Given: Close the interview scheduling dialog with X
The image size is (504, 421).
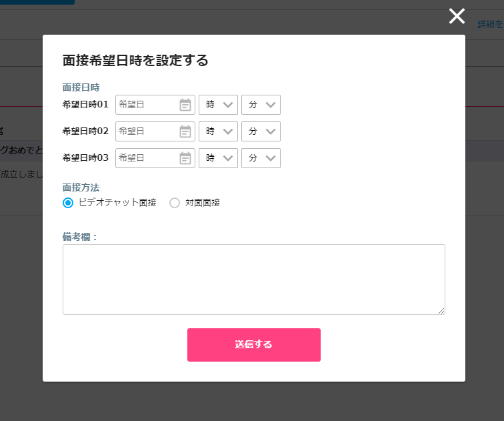Looking at the screenshot, I should pos(457,16).
